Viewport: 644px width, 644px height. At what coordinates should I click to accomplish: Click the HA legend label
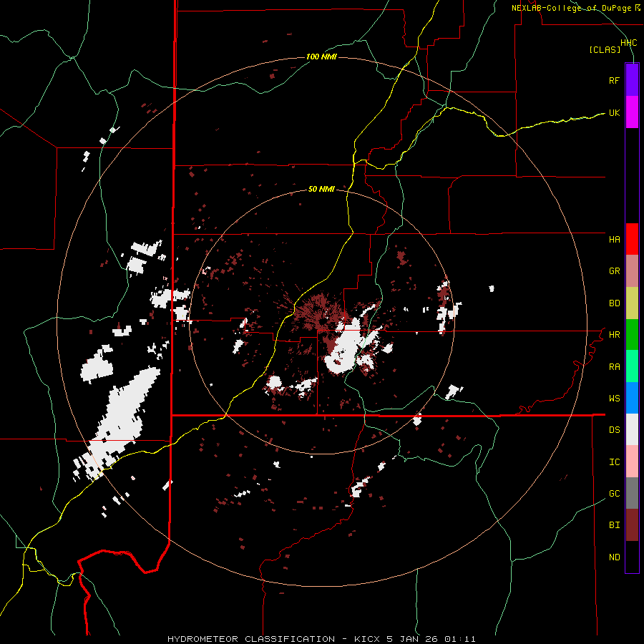pyautogui.click(x=614, y=240)
